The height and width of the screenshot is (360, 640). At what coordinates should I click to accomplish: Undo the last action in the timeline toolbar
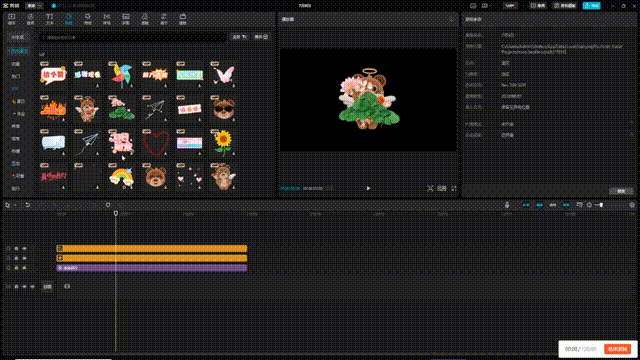click(27, 205)
